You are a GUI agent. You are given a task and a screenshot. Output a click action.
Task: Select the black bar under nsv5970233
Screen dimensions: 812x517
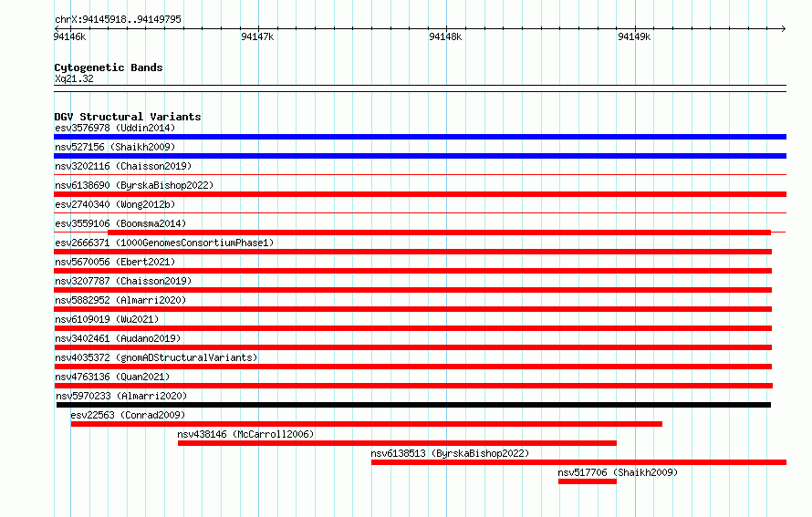click(x=413, y=405)
